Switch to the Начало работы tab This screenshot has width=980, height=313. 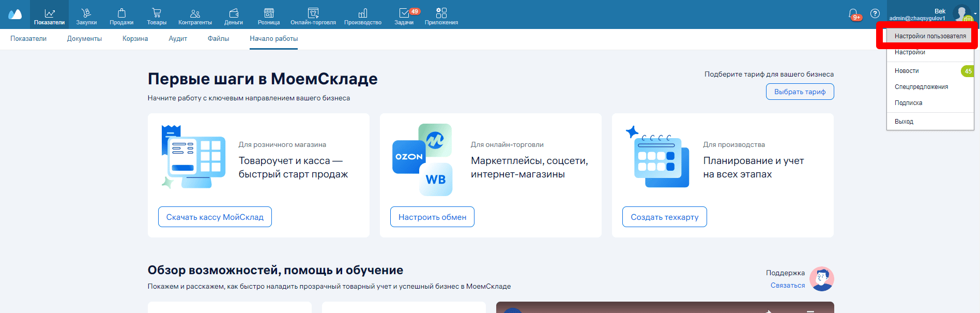pyautogui.click(x=273, y=39)
